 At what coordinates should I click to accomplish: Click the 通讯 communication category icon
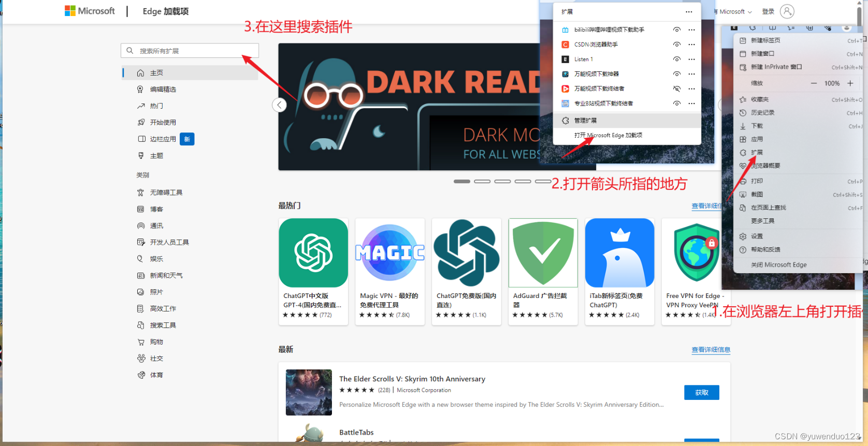(140, 226)
